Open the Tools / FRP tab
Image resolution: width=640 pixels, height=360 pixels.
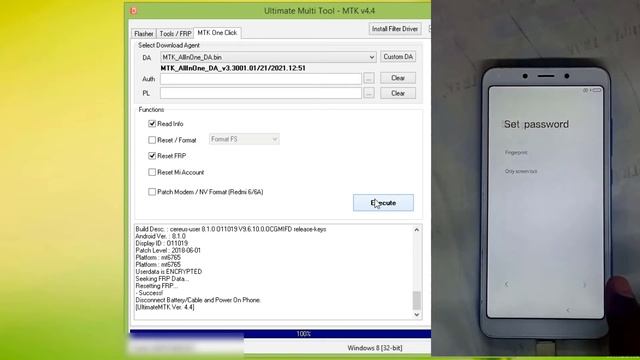pos(175,34)
